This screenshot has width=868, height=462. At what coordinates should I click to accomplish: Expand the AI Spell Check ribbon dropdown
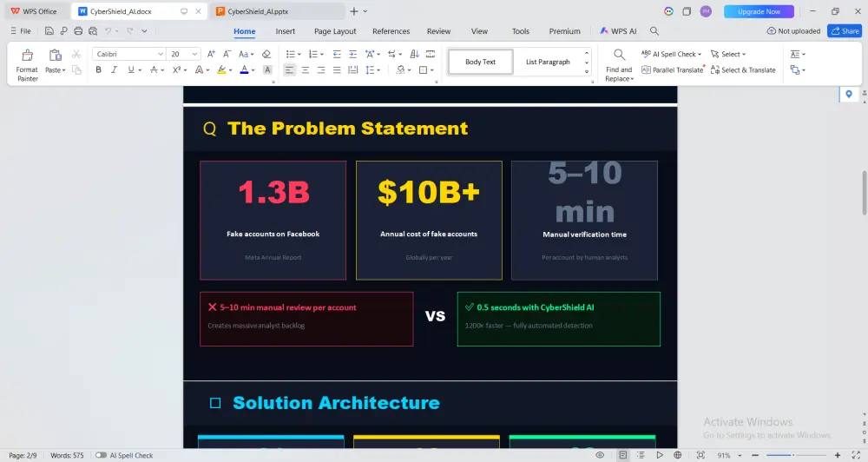(x=700, y=55)
